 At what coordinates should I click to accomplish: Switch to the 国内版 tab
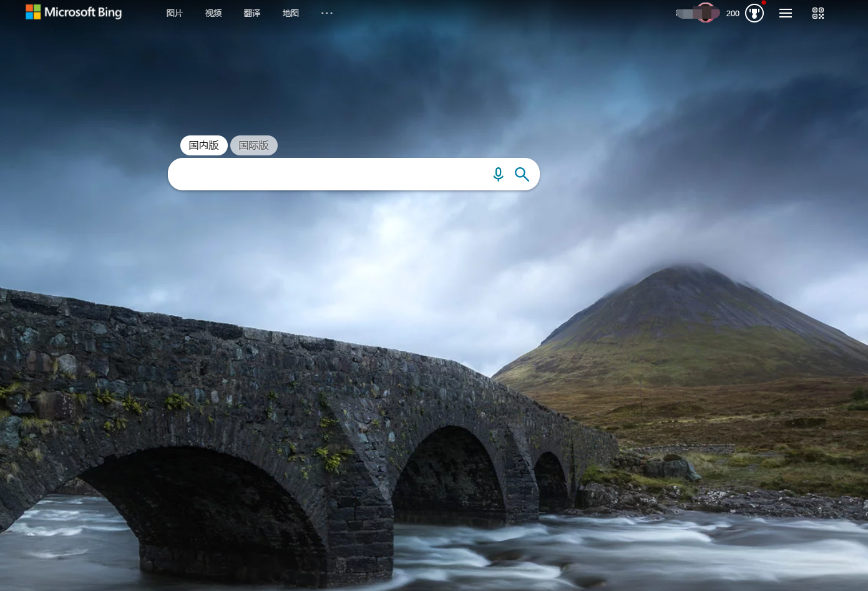click(x=204, y=145)
